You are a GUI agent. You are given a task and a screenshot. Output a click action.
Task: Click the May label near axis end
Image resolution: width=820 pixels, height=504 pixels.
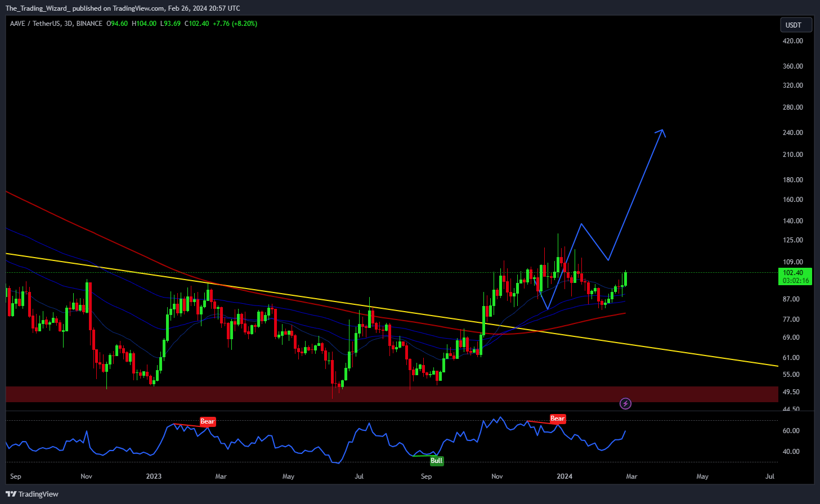point(702,476)
